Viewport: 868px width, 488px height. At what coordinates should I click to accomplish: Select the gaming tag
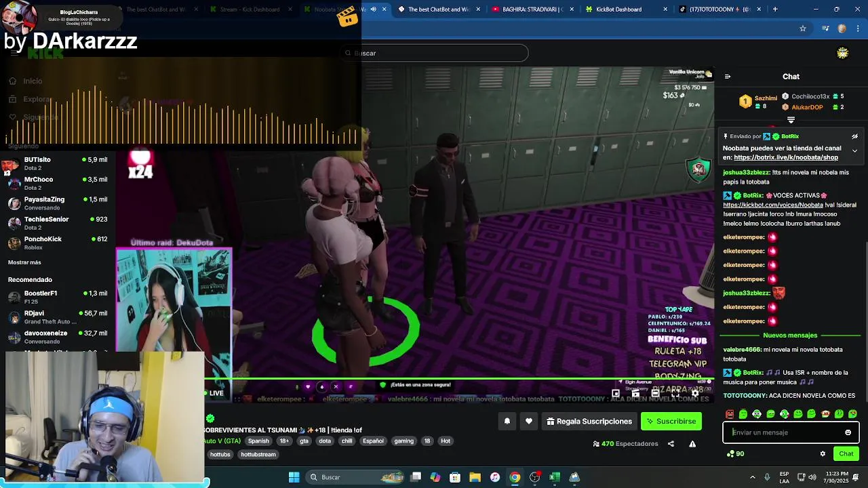tap(403, 441)
